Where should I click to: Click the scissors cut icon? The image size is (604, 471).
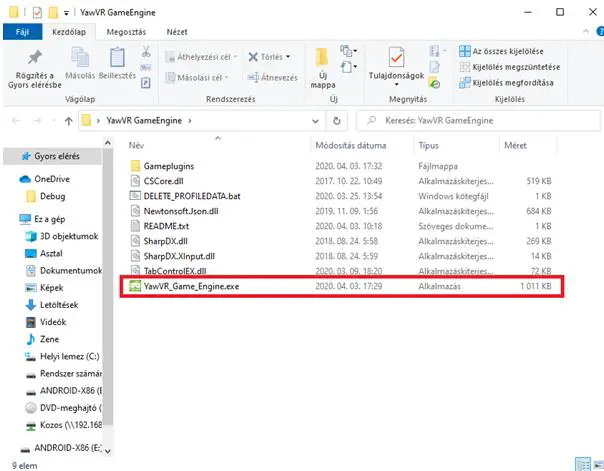(x=146, y=51)
